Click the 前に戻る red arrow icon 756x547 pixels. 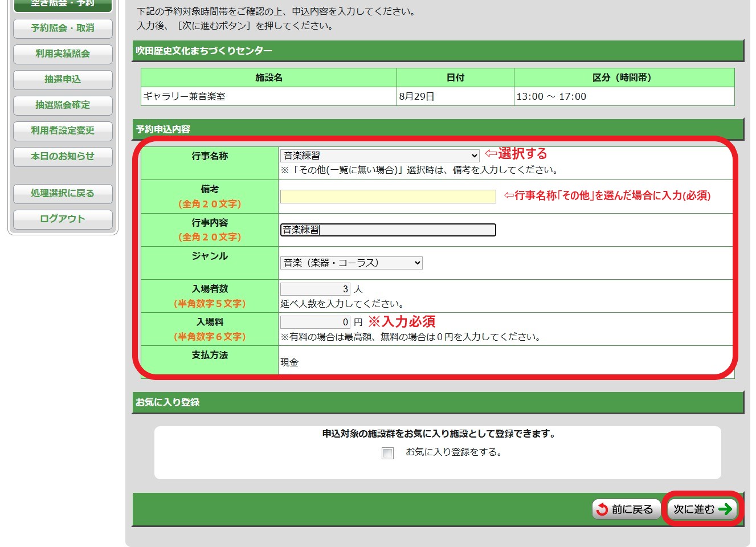pos(602,509)
